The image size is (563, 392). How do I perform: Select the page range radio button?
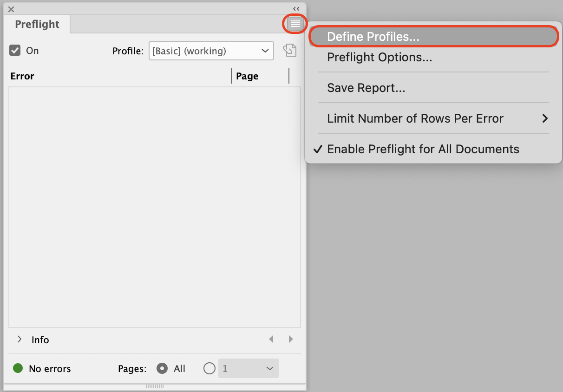[209, 369]
